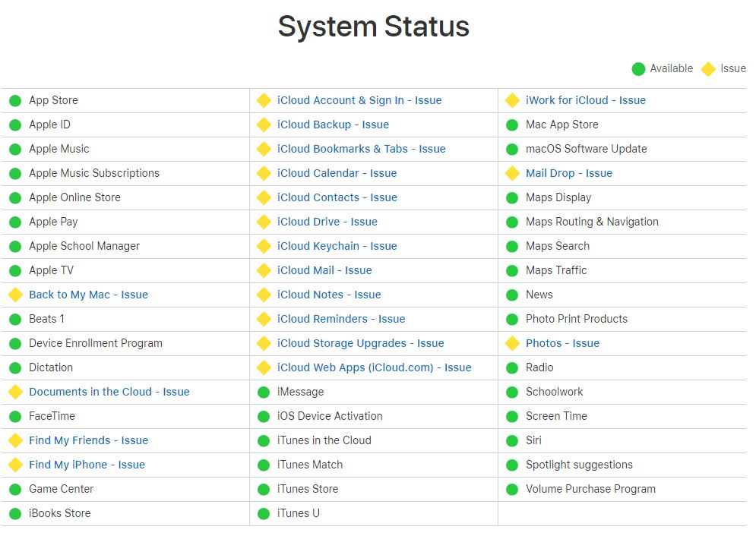
Task: Select the Apple Music status row text
Action: [x=59, y=149]
